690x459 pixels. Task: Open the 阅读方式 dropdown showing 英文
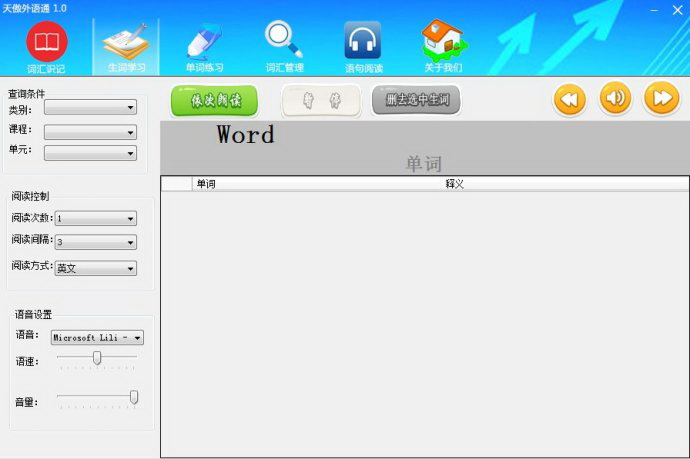click(95, 268)
